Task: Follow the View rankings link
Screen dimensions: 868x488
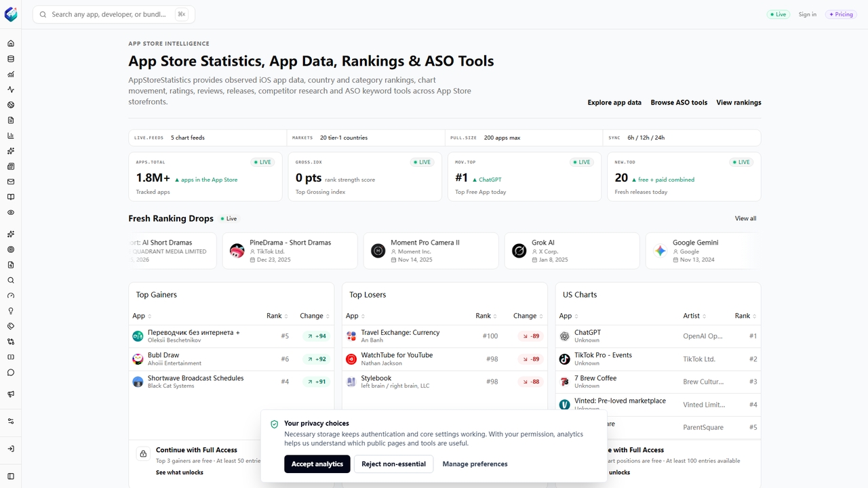Action: click(x=738, y=102)
